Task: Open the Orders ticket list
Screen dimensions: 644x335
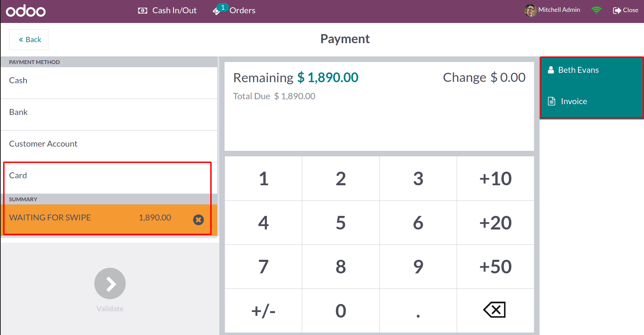Action: pyautogui.click(x=234, y=10)
